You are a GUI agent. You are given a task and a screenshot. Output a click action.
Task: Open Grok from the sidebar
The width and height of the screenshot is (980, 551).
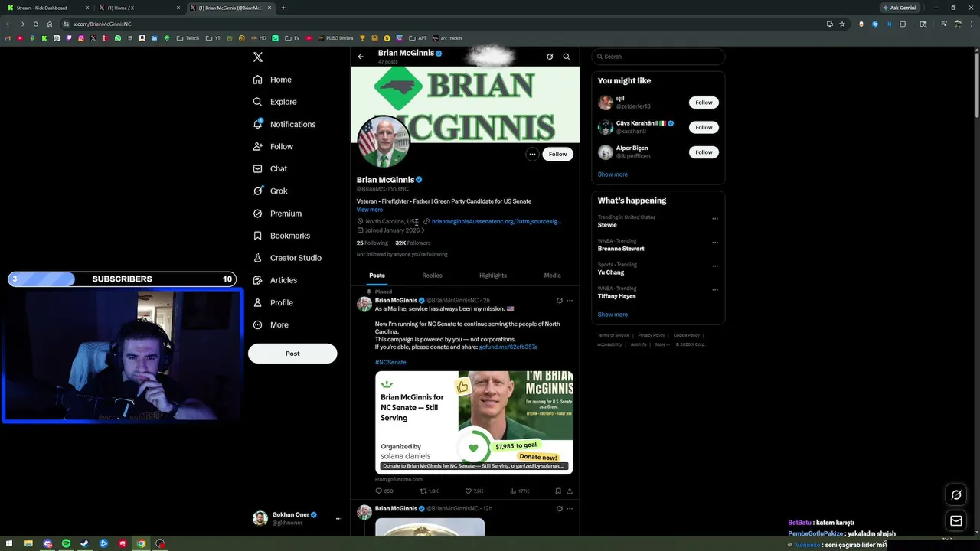[270, 191]
